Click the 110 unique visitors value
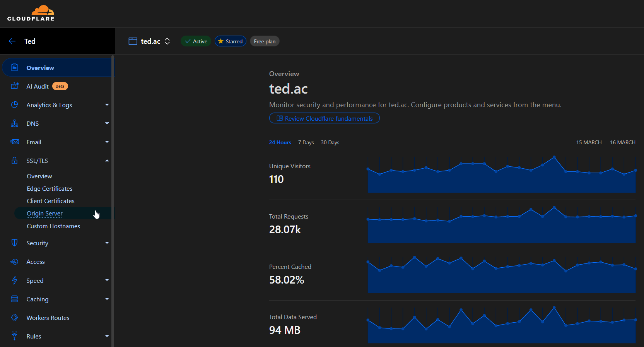 pos(276,179)
